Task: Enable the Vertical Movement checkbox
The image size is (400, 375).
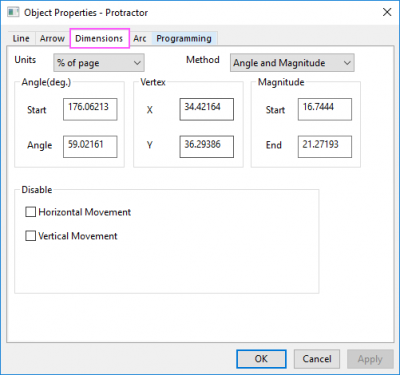Action: point(31,236)
